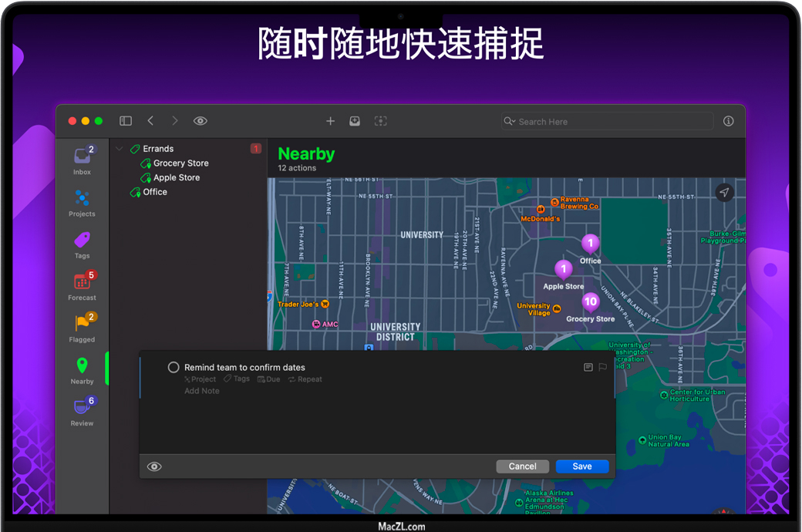Toggle view options eye in the toolbar

coord(200,121)
